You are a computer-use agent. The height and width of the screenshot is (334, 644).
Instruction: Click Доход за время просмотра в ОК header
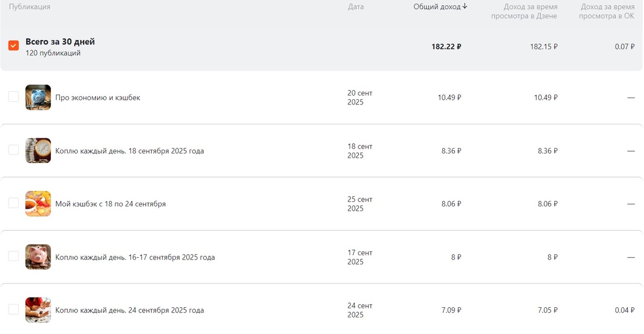607,11
